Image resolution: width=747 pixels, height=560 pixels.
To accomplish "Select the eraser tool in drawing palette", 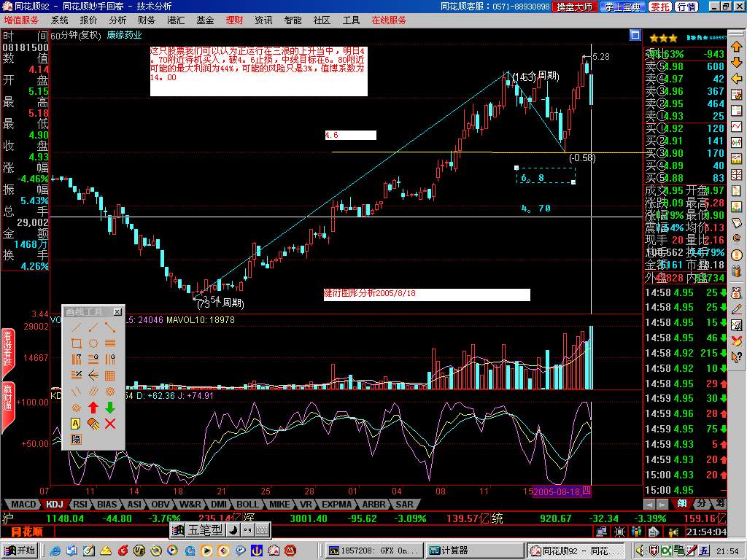I will [x=93, y=424].
